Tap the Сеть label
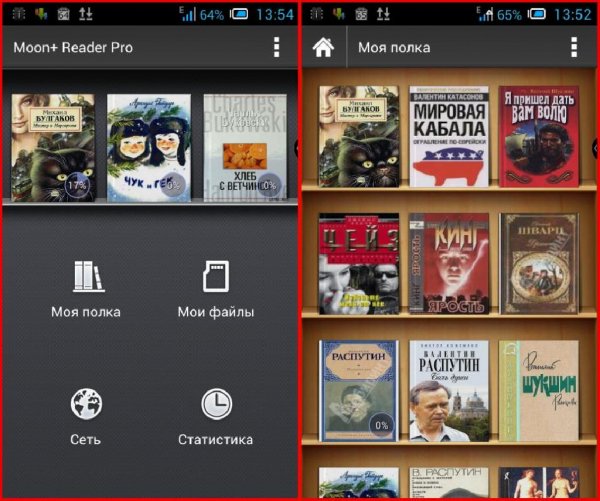 pos(85,439)
